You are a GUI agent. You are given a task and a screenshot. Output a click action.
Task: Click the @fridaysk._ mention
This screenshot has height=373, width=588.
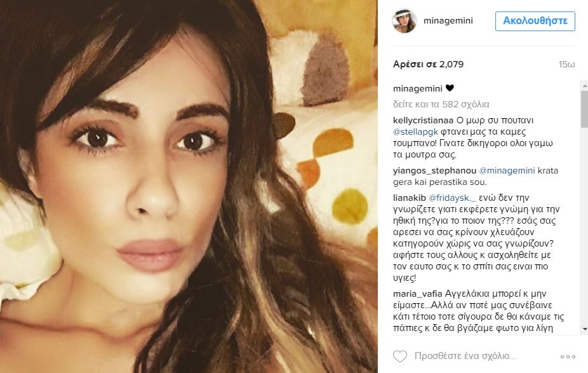pyautogui.click(x=452, y=198)
